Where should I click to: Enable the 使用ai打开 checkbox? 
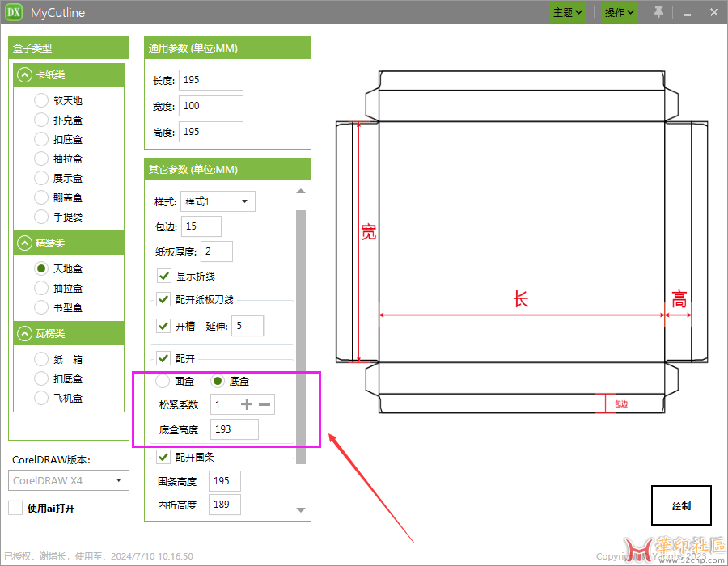tap(15, 508)
